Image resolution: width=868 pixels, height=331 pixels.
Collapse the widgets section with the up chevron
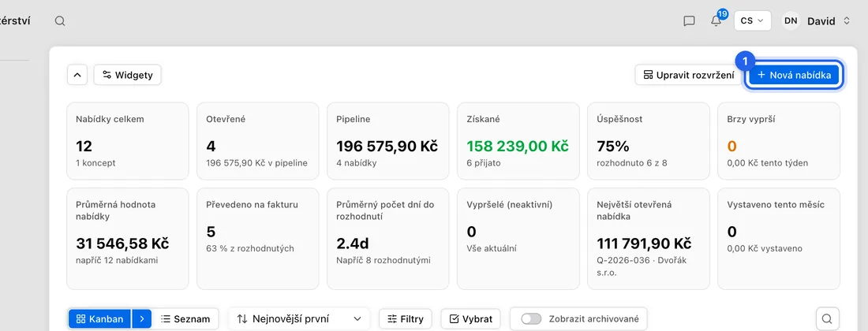[77, 75]
